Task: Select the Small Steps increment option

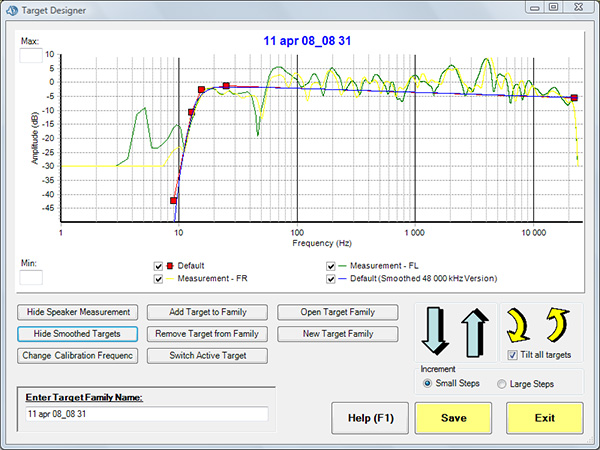Action: click(x=429, y=383)
